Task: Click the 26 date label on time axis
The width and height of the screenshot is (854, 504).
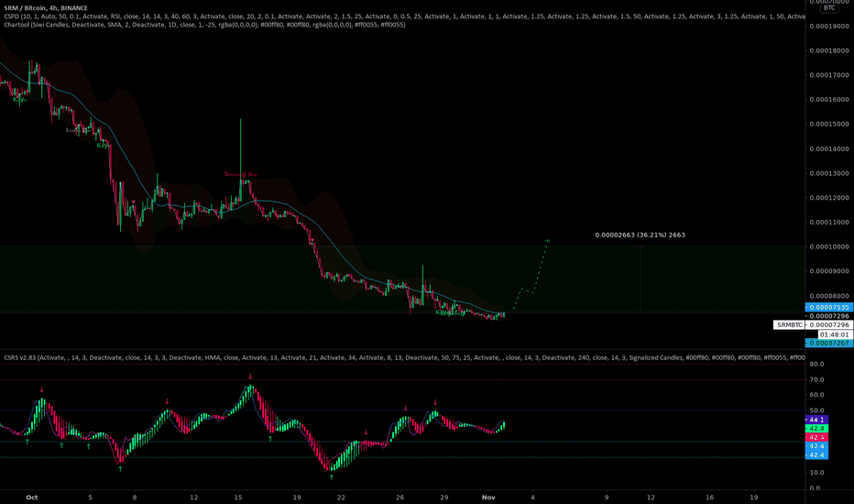Action: coord(400,497)
